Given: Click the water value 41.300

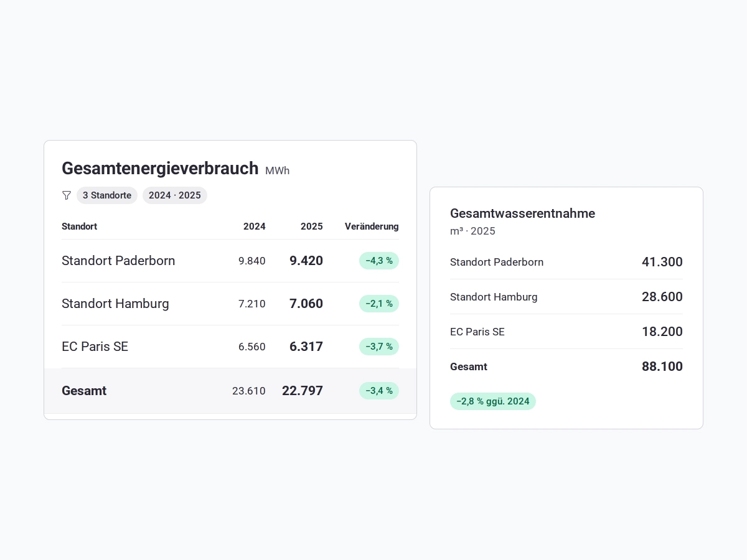Looking at the screenshot, I should [x=662, y=262].
